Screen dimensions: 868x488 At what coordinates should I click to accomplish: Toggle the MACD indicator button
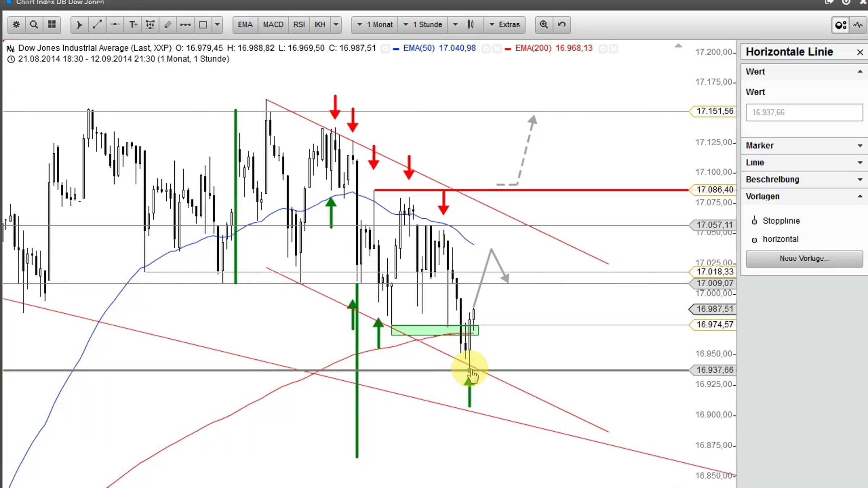(273, 25)
